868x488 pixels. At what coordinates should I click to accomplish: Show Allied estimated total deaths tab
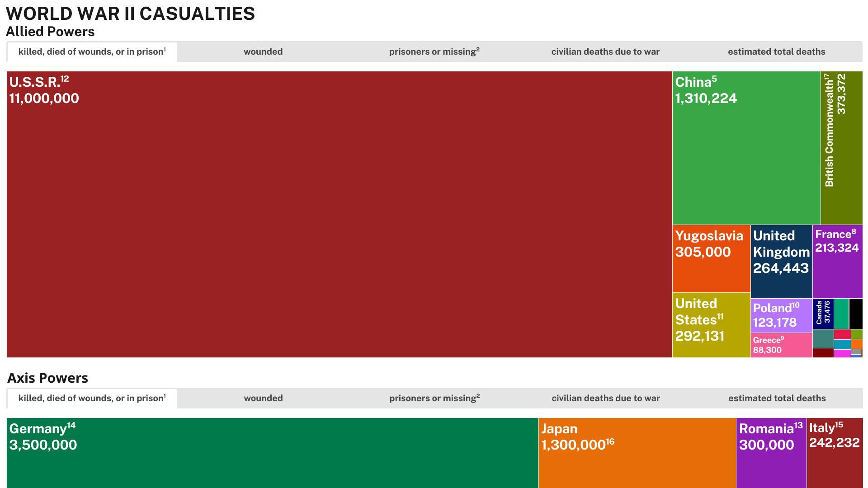776,52
